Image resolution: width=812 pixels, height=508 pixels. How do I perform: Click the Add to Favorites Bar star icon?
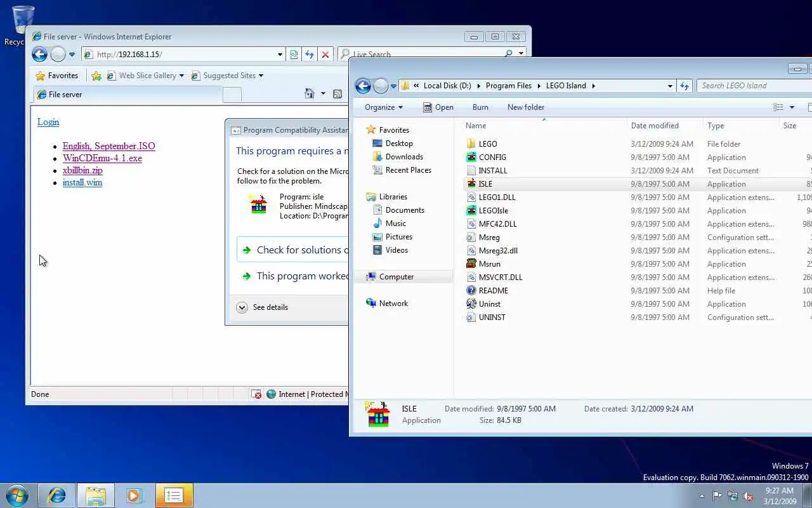[x=96, y=76]
